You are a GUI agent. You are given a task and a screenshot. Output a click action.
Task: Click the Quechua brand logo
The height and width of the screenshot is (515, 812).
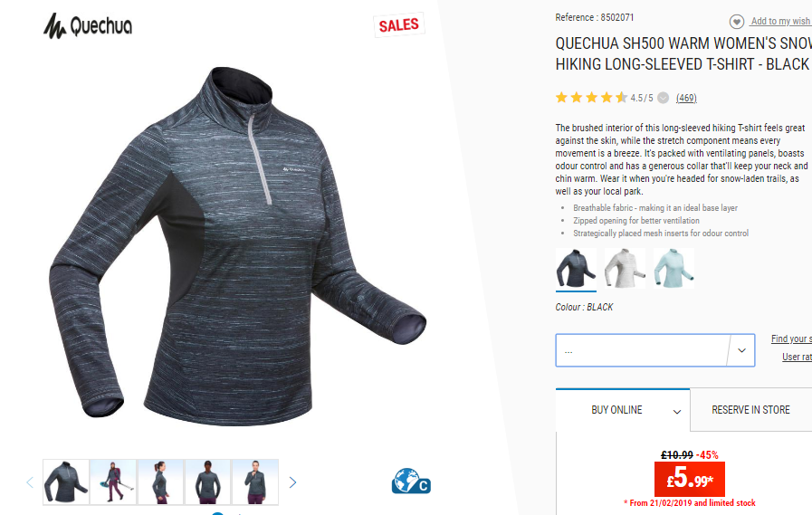click(x=88, y=26)
